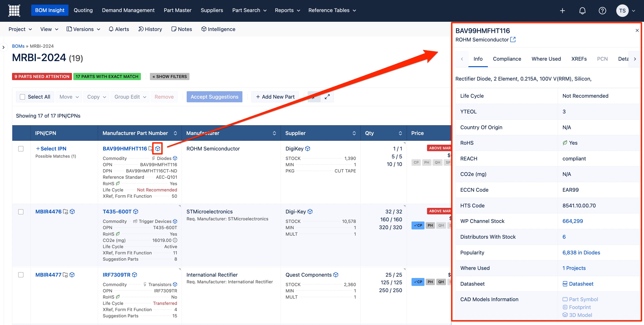
Task: Open cube icon next to DigiKey supplier
Action: pos(307,149)
